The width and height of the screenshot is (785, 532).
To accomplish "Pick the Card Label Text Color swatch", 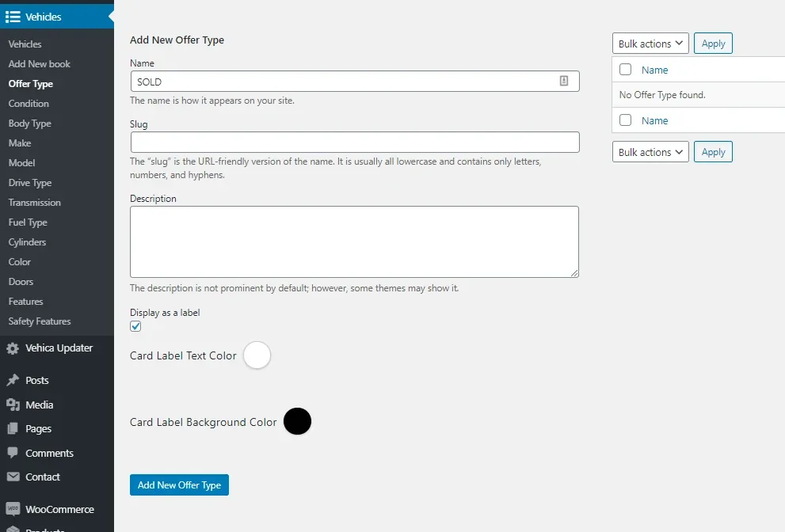I will pos(257,355).
